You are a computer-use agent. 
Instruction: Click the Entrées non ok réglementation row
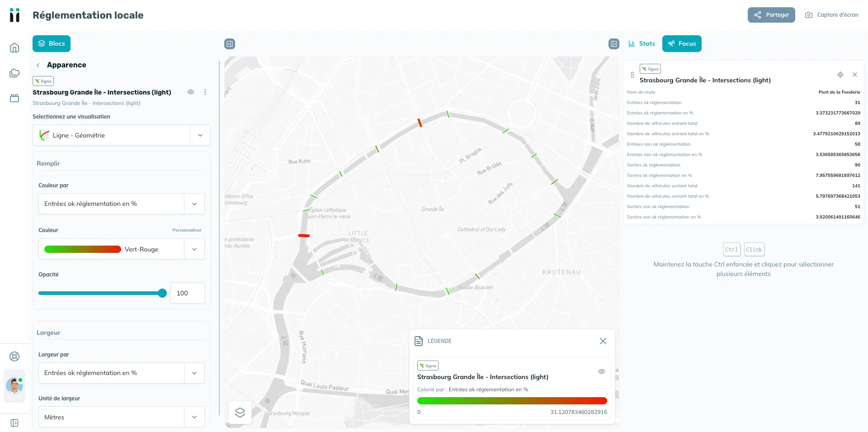(743, 144)
